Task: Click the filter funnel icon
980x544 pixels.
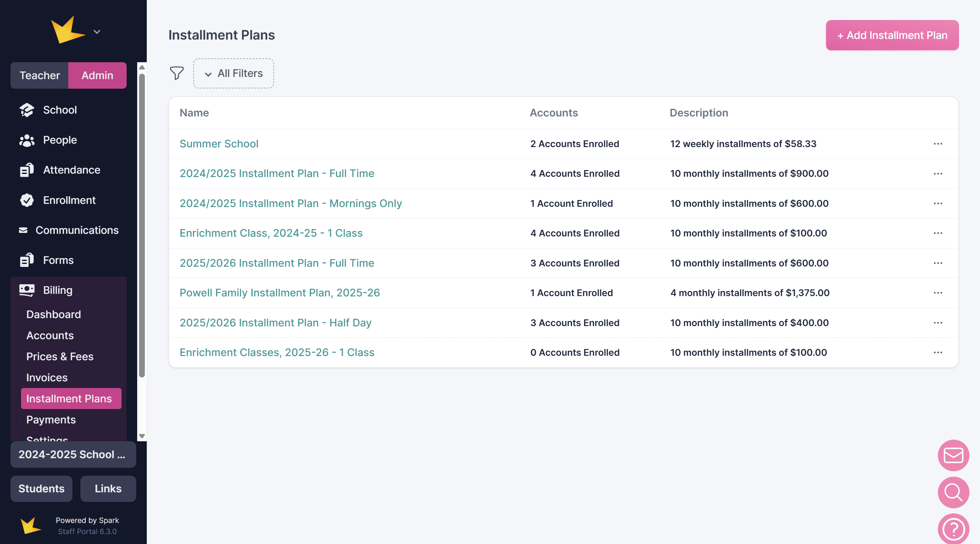Action: 176,73
